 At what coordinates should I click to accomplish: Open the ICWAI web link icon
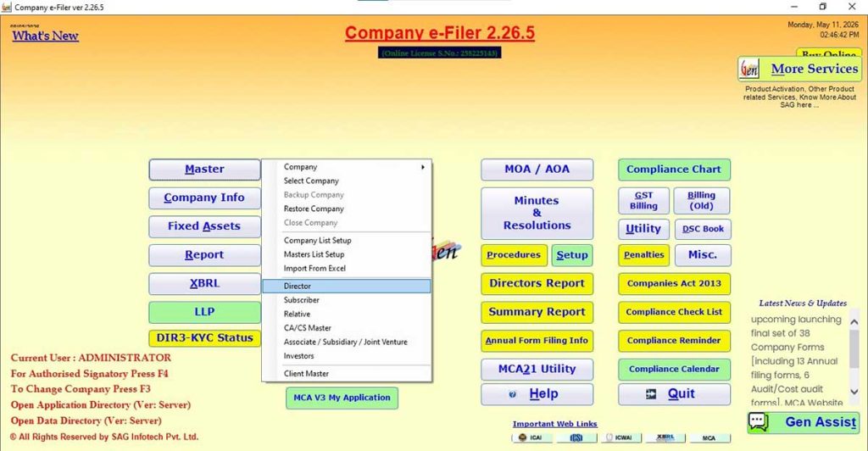pos(620,437)
